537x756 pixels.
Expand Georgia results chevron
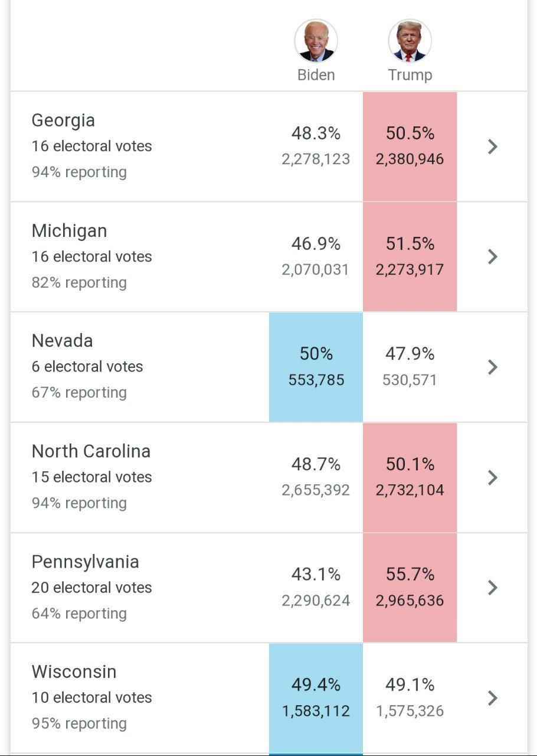click(493, 146)
